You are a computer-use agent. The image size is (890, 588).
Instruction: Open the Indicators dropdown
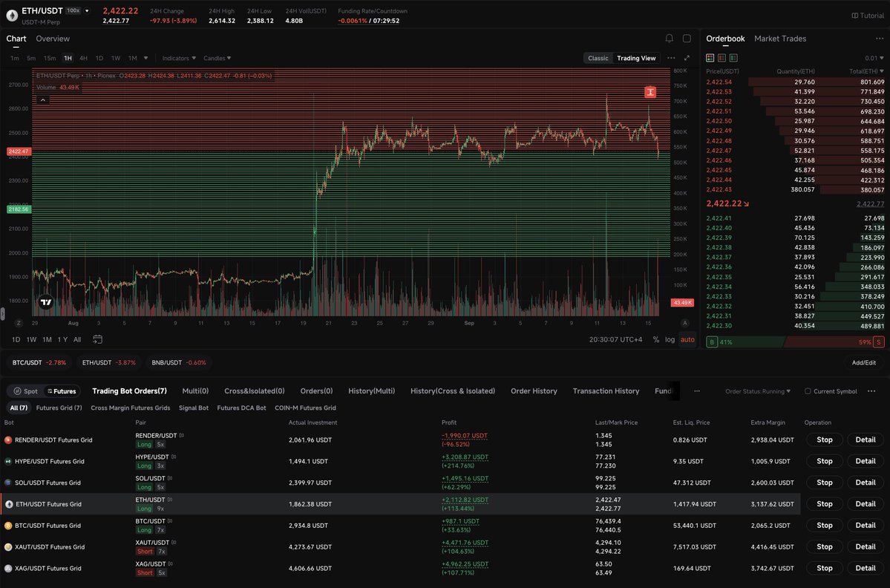(x=179, y=58)
